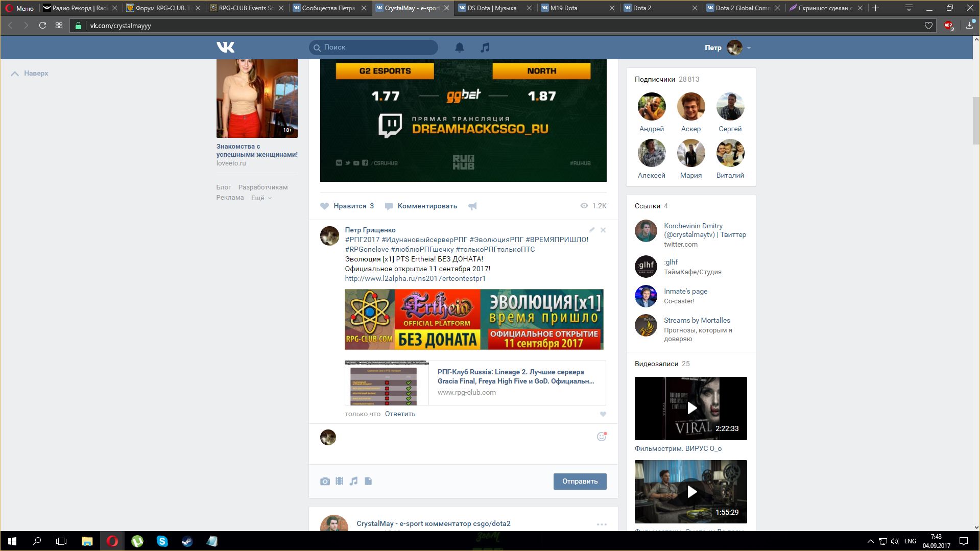Open the browser speed dial grid icon
Viewport: 980px width, 551px height.
[x=59, y=26]
